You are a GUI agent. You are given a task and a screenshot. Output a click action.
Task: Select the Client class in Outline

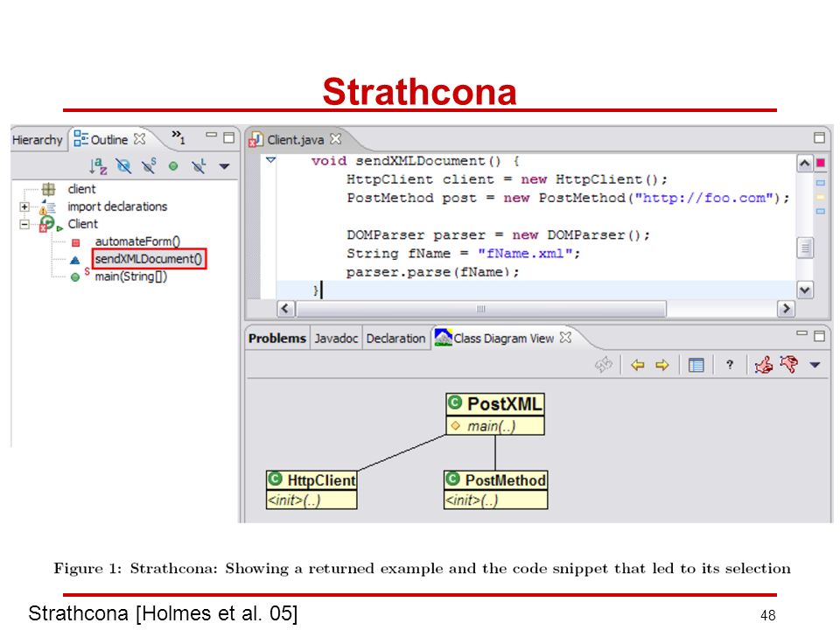(82, 224)
